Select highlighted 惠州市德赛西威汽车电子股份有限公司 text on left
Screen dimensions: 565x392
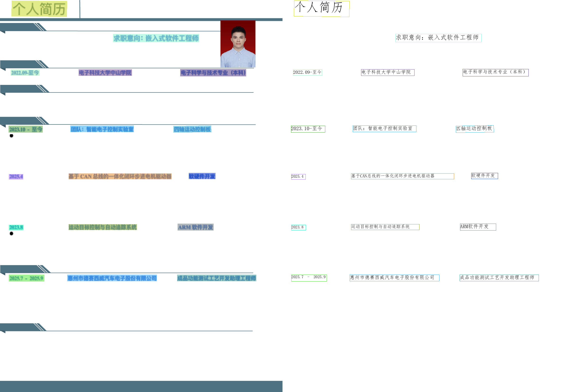pyautogui.click(x=112, y=278)
